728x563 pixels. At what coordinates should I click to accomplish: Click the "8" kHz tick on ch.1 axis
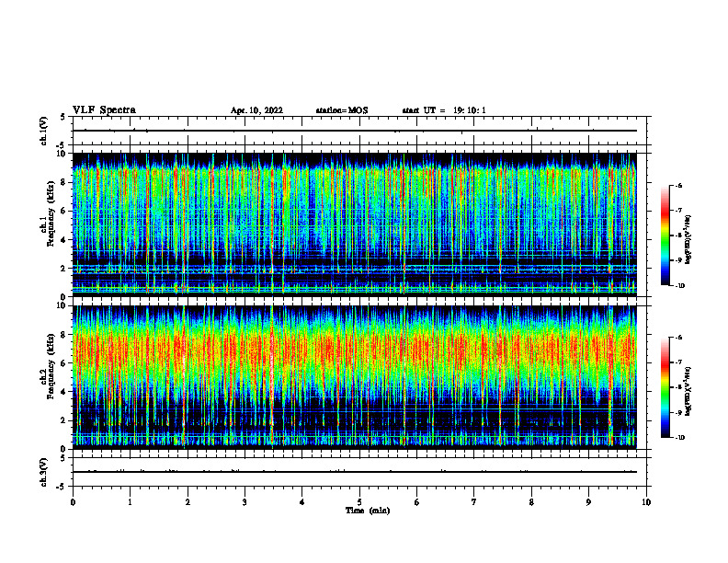[x=64, y=182]
